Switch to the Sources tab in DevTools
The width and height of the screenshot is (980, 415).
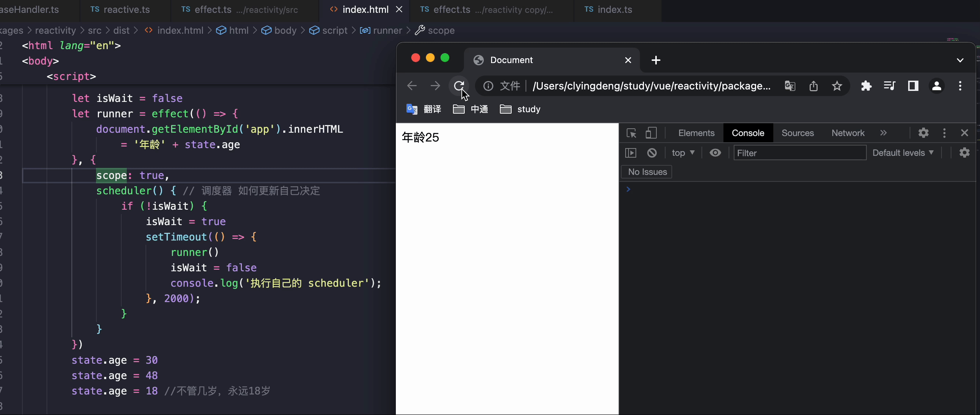(798, 133)
